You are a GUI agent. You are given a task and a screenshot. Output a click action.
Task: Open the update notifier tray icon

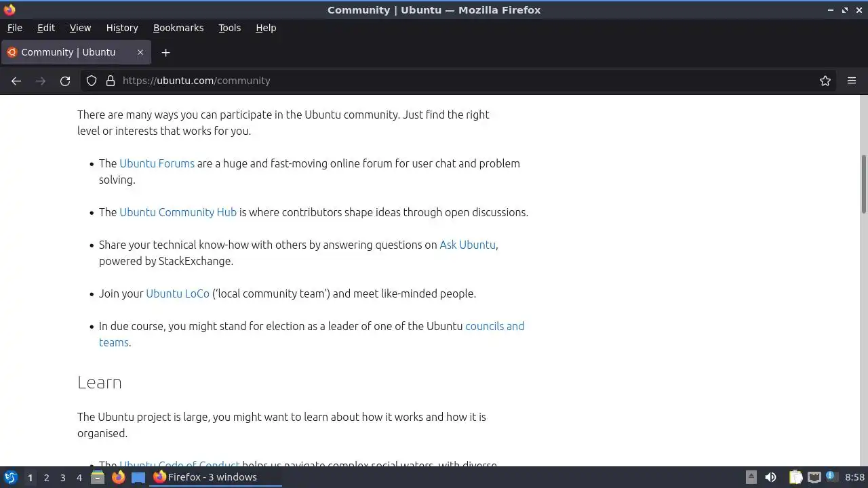pyautogui.click(x=831, y=477)
